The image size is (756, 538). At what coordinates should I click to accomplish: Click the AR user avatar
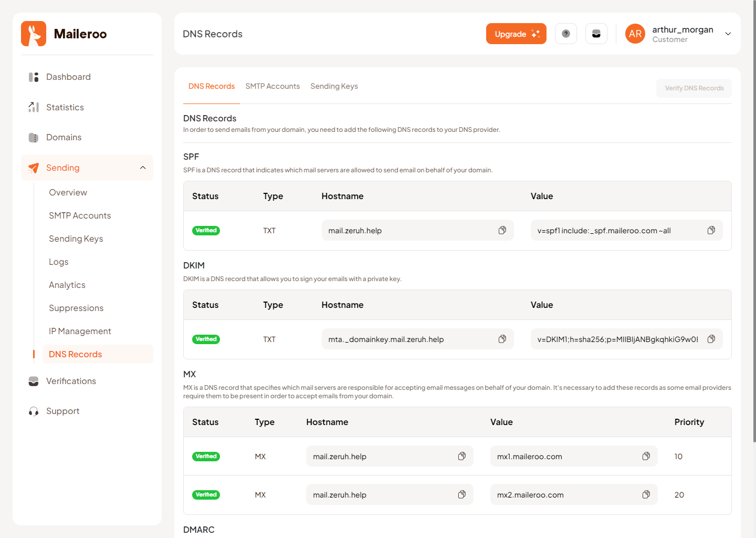(x=635, y=34)
